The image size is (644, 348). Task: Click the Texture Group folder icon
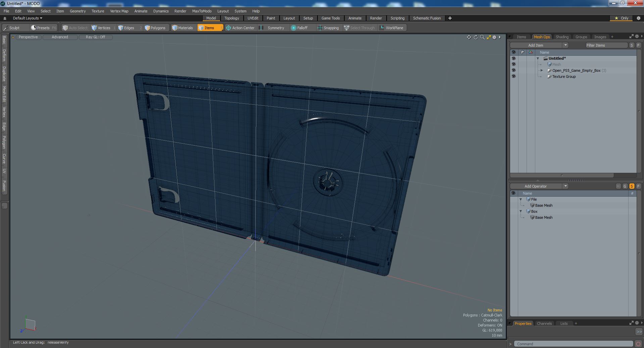click(x=549, y=77)
